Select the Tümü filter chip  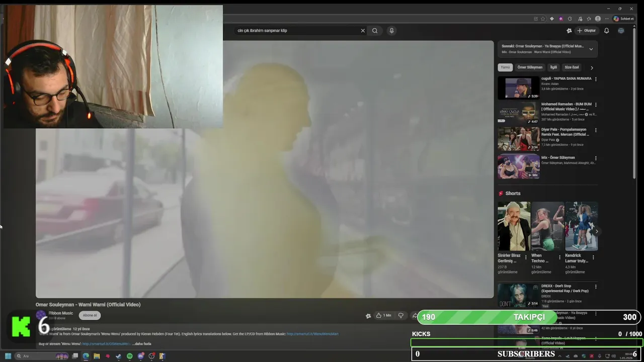505,67
